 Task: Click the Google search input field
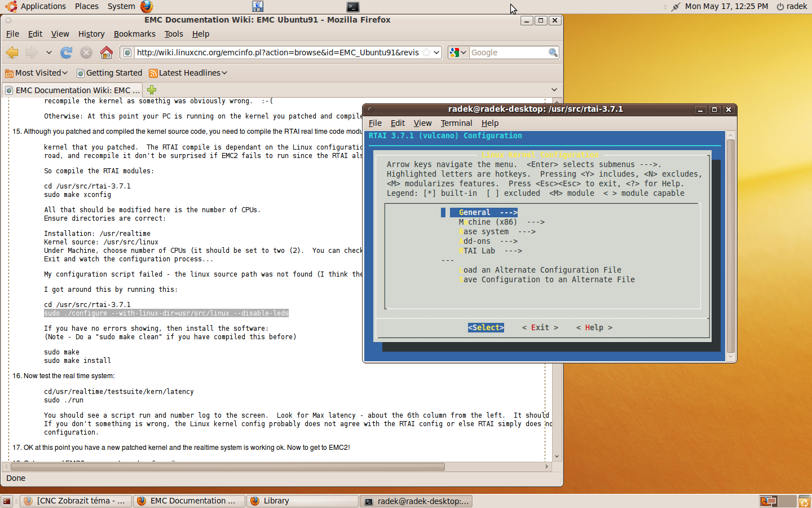click(507, 52)
